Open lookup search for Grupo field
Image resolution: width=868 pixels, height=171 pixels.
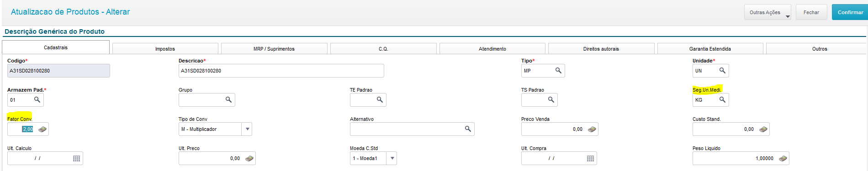click(x=228, y=100)
